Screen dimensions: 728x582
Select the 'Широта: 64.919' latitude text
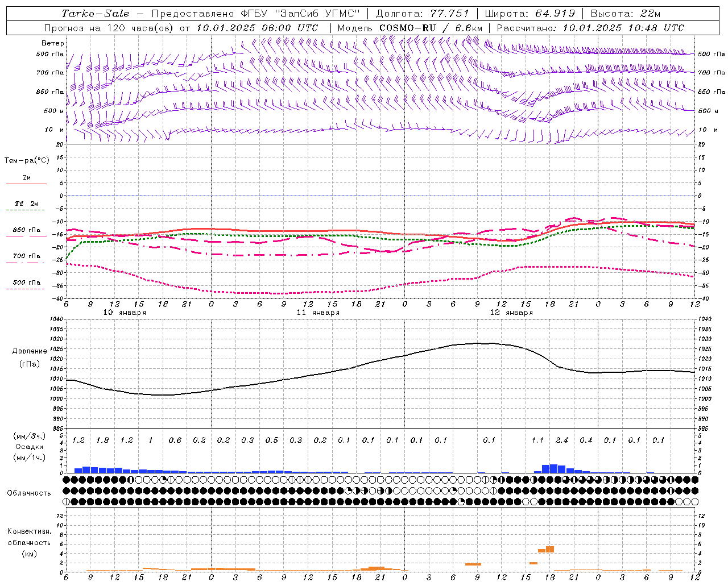point(529,14)
